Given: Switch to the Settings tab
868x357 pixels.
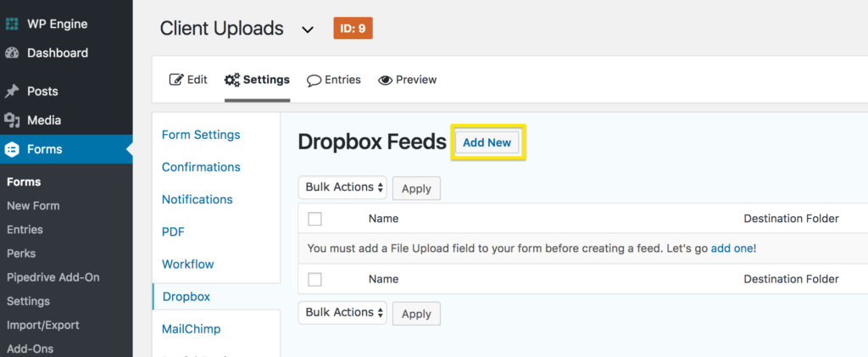Looking at the screenshot, I should coord(257,80).
